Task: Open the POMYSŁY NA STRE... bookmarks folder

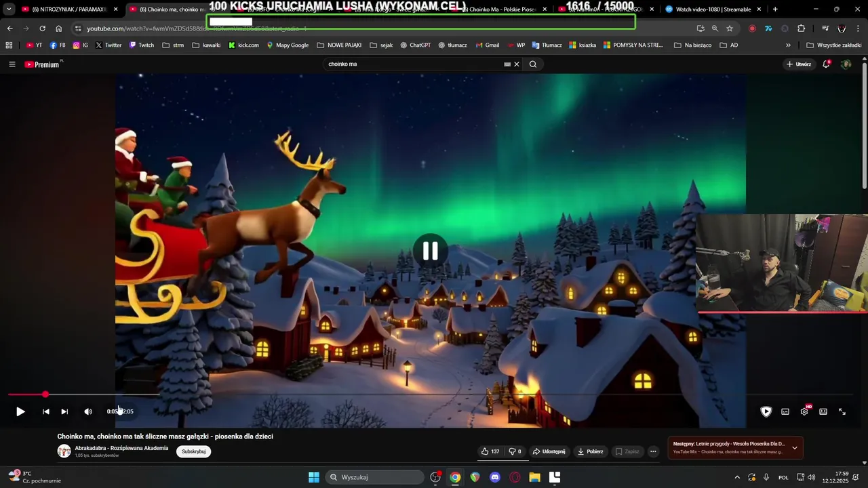Action: tap(632, 45)
